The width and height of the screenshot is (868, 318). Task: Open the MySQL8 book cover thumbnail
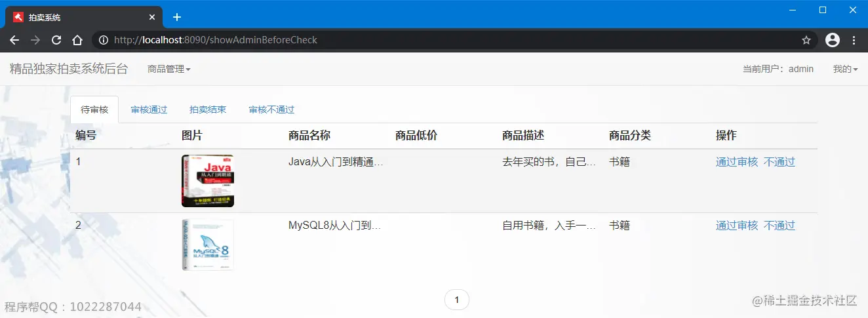pyautogui.click(x=208, y=245)
